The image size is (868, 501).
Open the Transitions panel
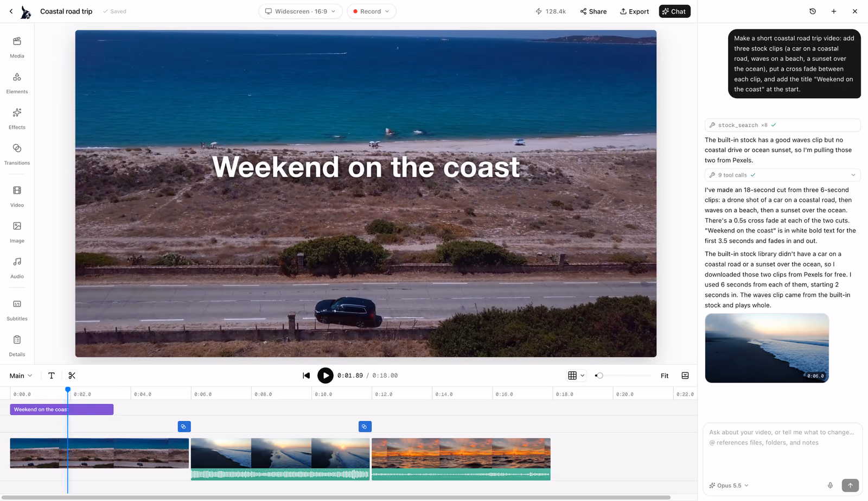click(x=17, y=155)
